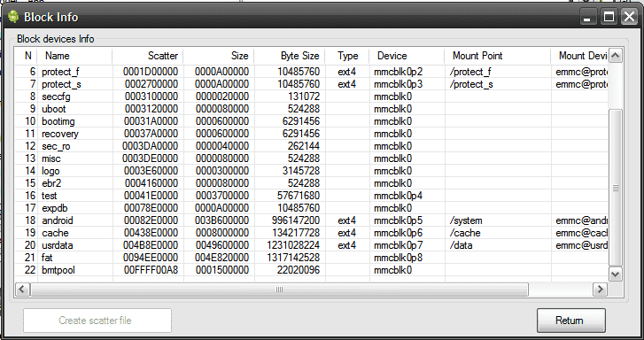Select the protect_f row name
Viewport: 644px width, 340px height.
(x=60, y=72)
